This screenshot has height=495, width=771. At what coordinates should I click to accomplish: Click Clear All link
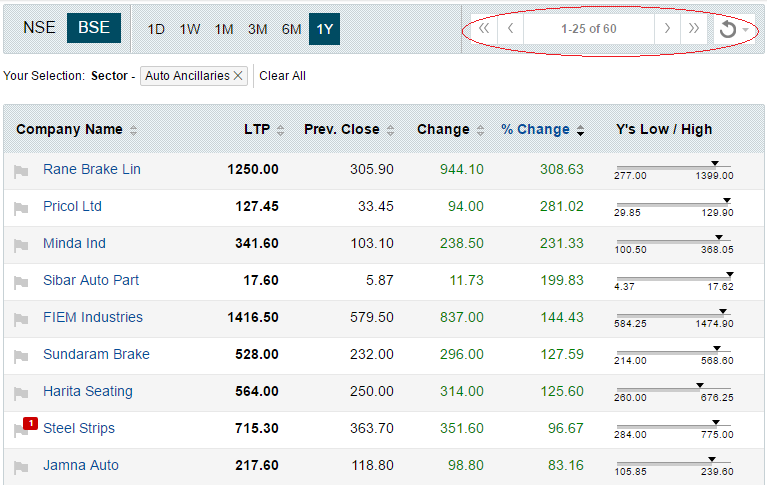click(283, 76)
